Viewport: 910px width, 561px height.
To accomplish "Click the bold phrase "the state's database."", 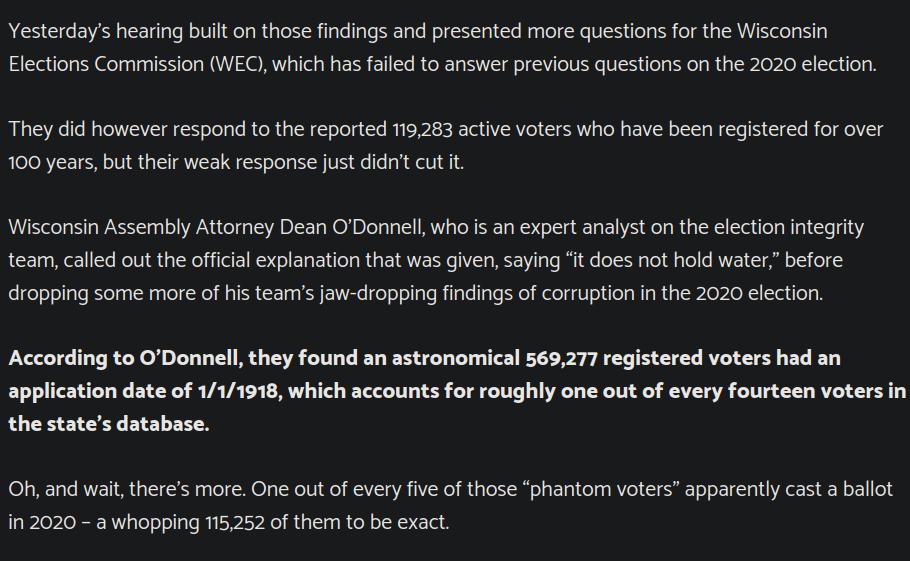I will [x=109, y=424].
